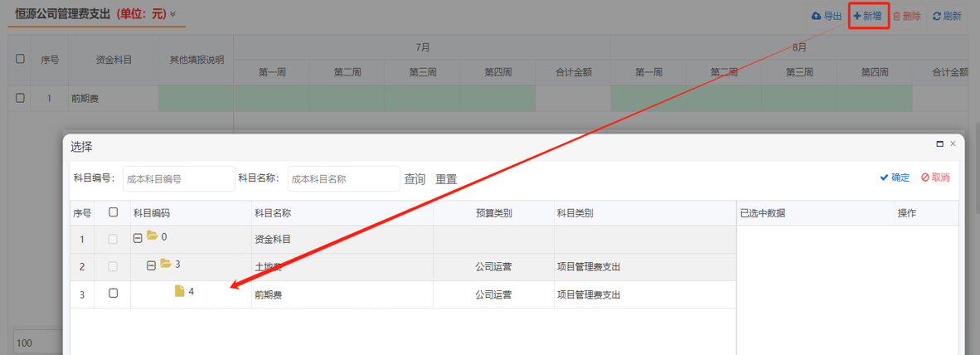Click 其他填报说明 column header
980x355 pixels.
click(196, 60)
